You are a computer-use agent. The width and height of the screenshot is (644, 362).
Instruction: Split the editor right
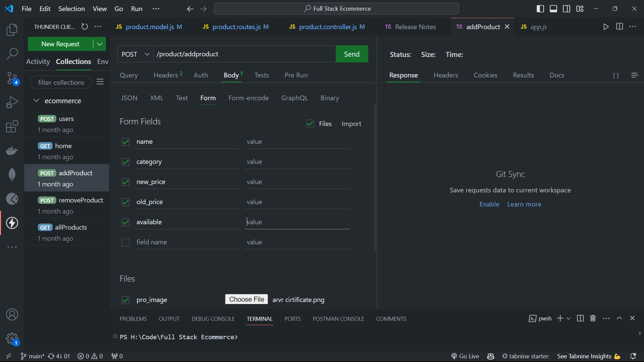coord(620,26)
